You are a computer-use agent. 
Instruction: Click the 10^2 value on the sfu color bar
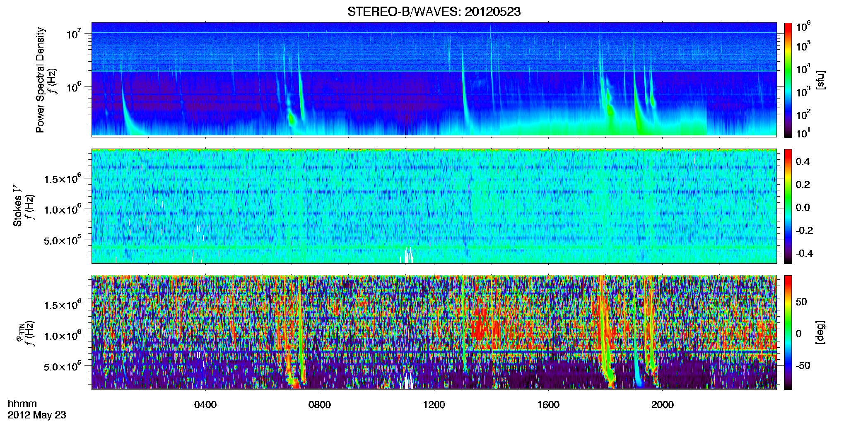803,114
